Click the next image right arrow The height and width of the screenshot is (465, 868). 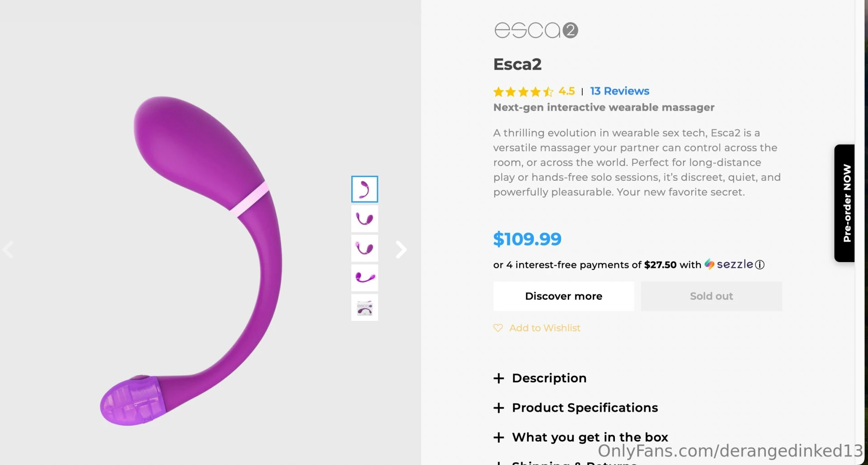coord(401,249)
